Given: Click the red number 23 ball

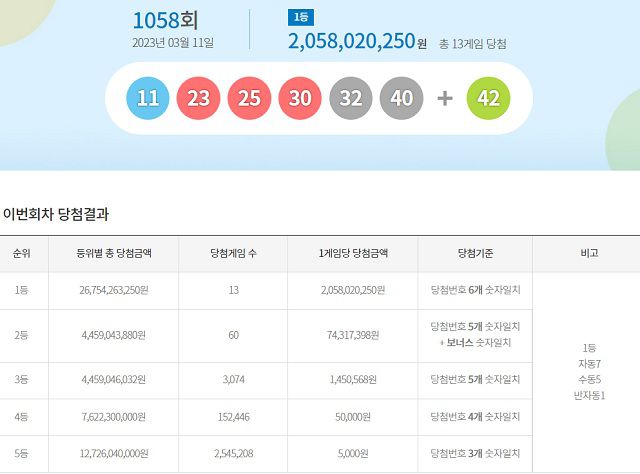Looking at the screenshot, I should click(x=199, y=99).
